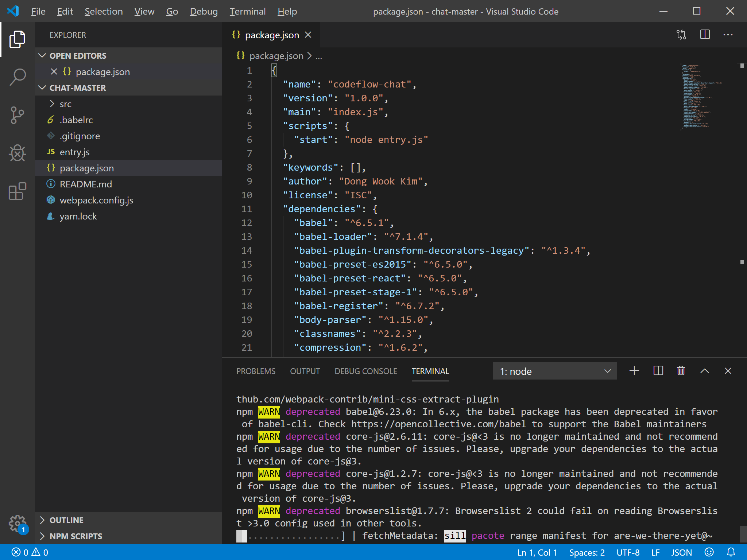Click the terminal scrollbar thumb
Viewport: 747px width, 560px height.
tap(743, 534)
